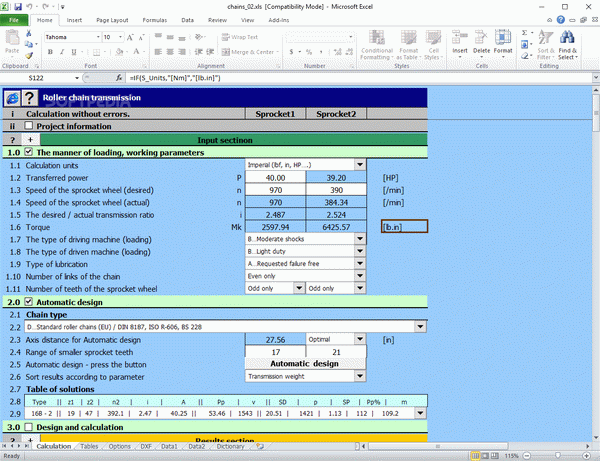The image size is (600, 461).
Task: Click the Center alignment icon
Action: (x=170, y=52)
